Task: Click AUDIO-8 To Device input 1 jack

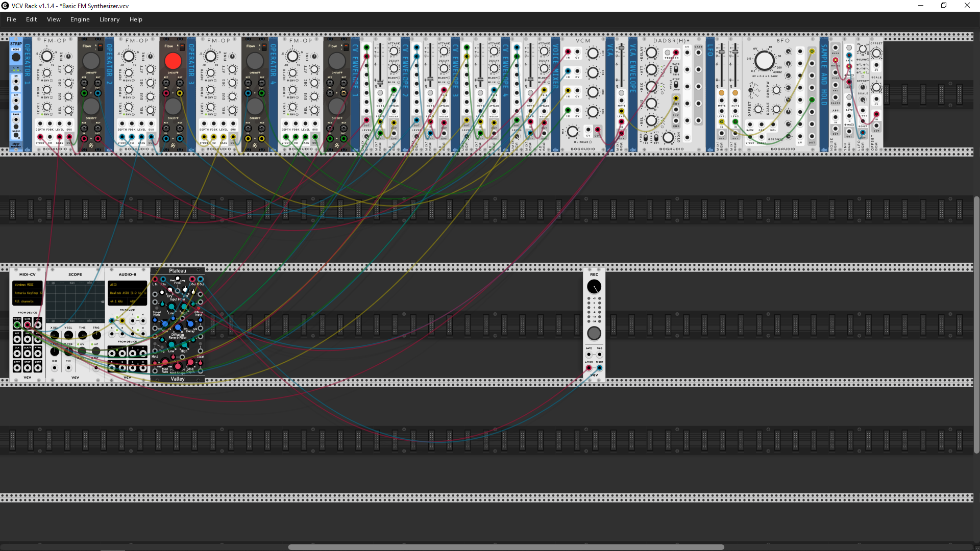Action: coord(112,320)
